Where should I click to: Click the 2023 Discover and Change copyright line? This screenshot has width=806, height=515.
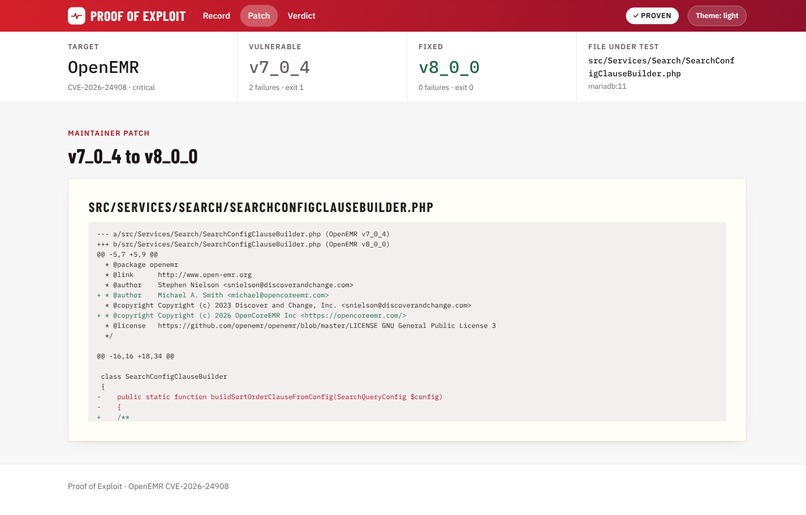click(288, 305)
